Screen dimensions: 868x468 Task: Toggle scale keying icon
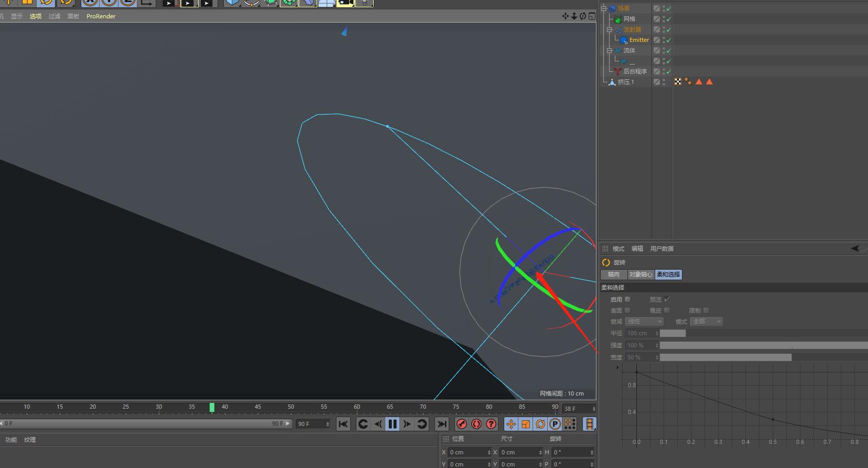(526, 424)
